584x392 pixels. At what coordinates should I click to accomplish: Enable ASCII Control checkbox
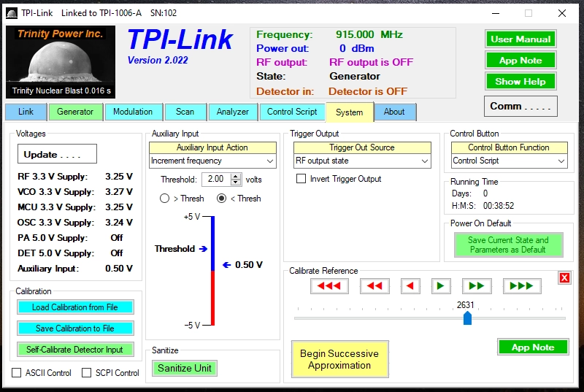click(16, 372)
